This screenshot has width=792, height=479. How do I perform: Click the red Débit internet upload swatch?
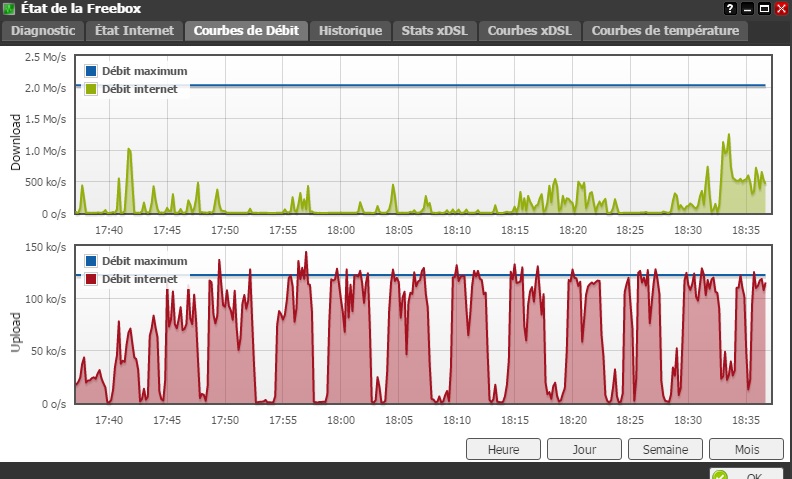pyautogui.click(x=91, y=279)
